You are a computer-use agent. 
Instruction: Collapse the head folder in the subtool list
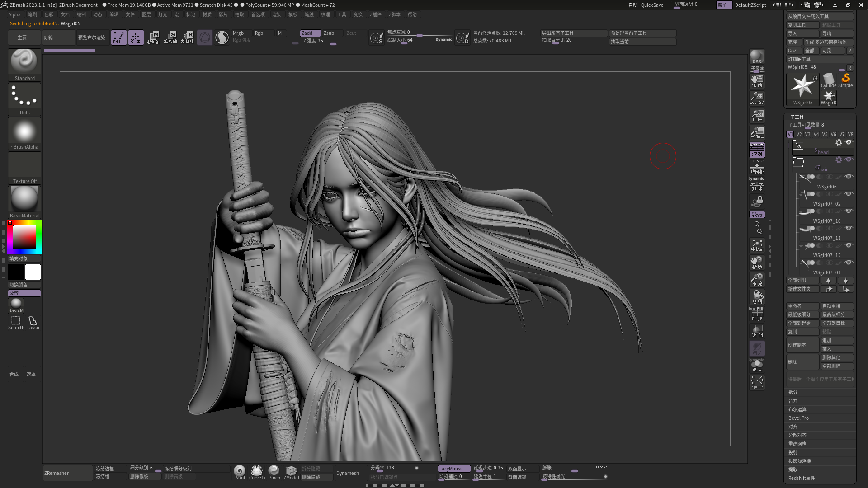pyautogui.click(x=798, y=145)
